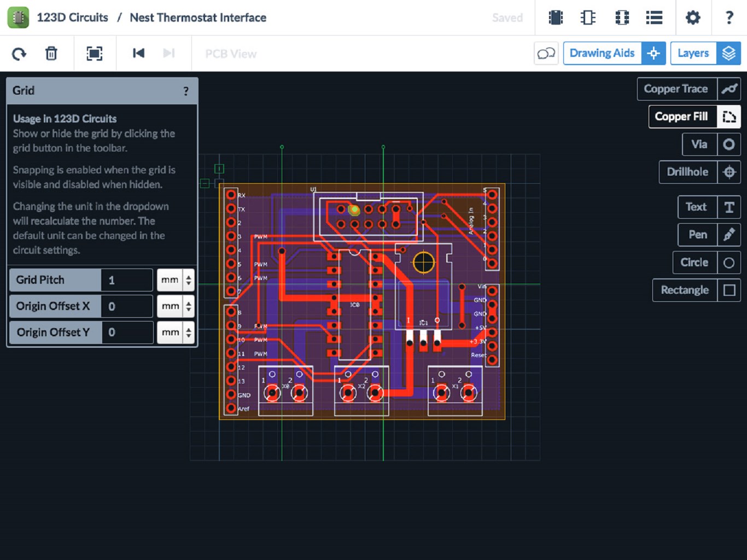The height and width of the screenshot is (560, 747).
Task: Click the Drillhole label button
Action: (x=688, y=172)
